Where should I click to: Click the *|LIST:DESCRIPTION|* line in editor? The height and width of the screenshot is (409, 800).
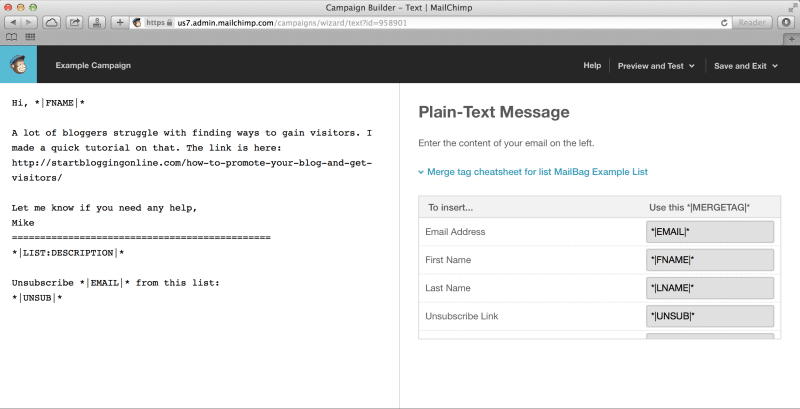point(68,253)
